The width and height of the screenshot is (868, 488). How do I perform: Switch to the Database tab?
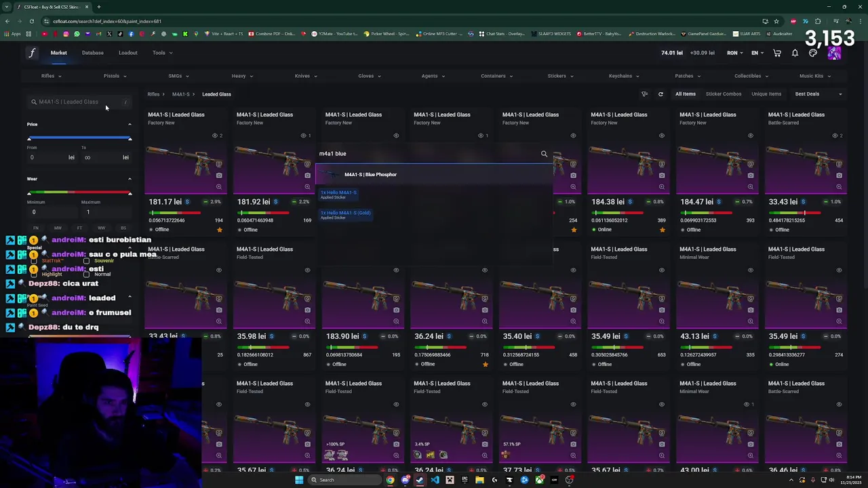tap(93, 53)
